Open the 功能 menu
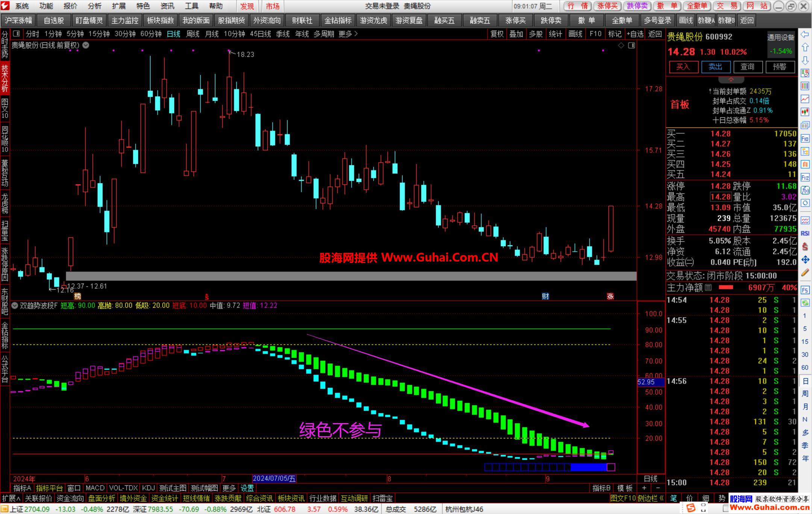Image resolution: width=812 pixels, height=514 pixels. [46, 6]
